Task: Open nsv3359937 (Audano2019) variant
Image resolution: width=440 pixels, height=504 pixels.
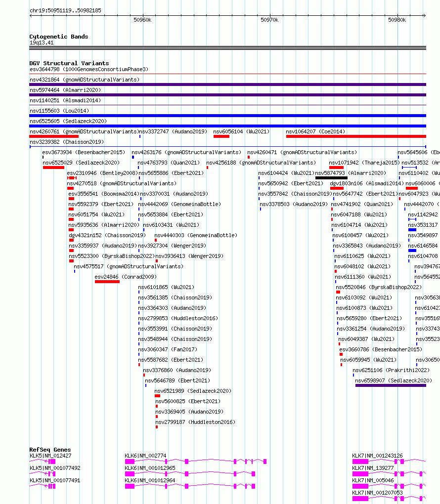Action: [x=103, y=246]
